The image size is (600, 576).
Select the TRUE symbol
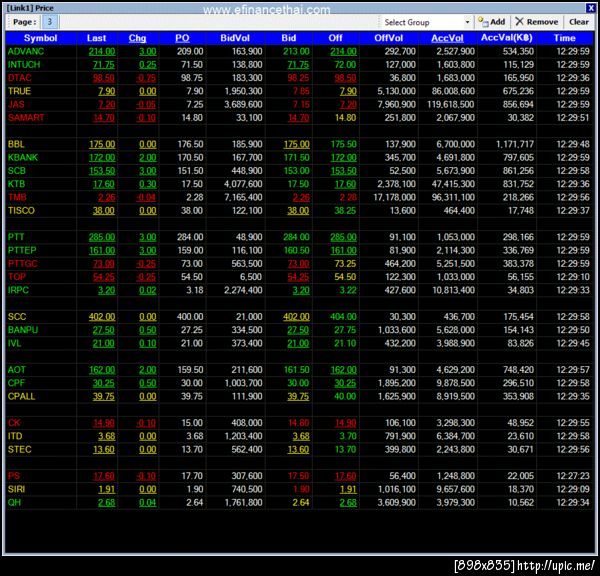[x=19, y=91]
